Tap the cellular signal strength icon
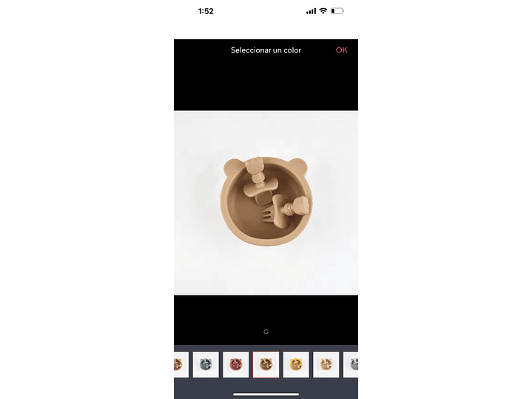This screenshot has height=399, width=532. (x=311, y=11)
